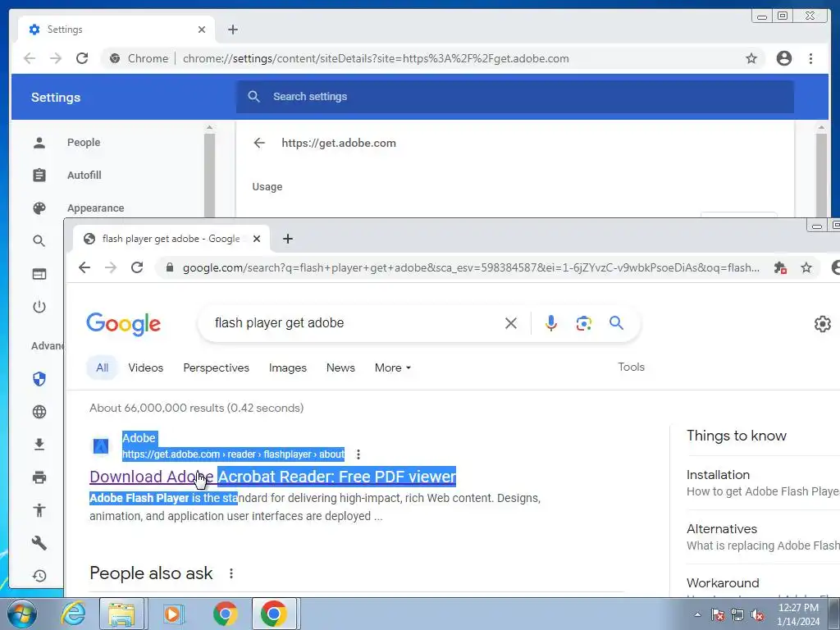Viewport: 840px width, 630px height.
Task: Open Alternatives under Things to know
Action: click(x=722, y=529)
